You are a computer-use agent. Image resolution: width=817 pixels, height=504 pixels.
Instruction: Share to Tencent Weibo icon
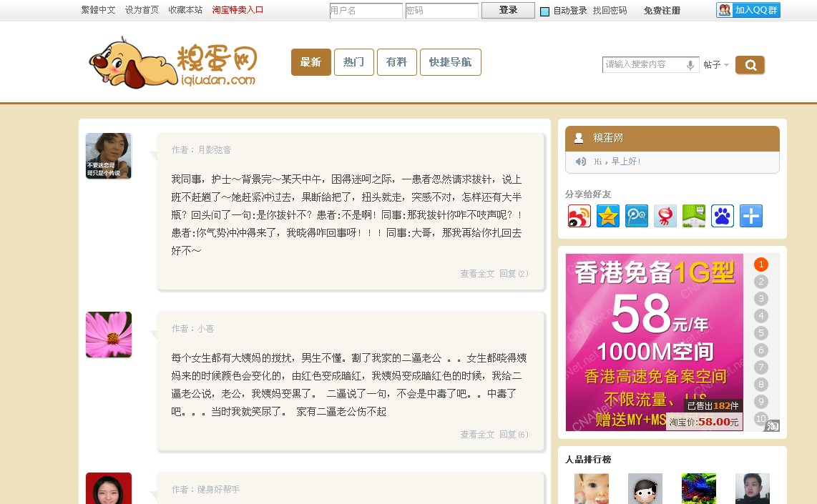[x=636, y=216]
